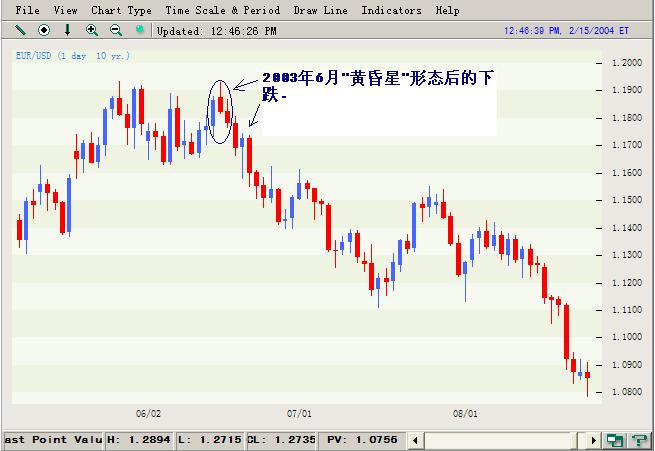Image resolution: width=655 pixels, height=451 pixels.
Task: Select the draw line tool icon
Action: 20,30
